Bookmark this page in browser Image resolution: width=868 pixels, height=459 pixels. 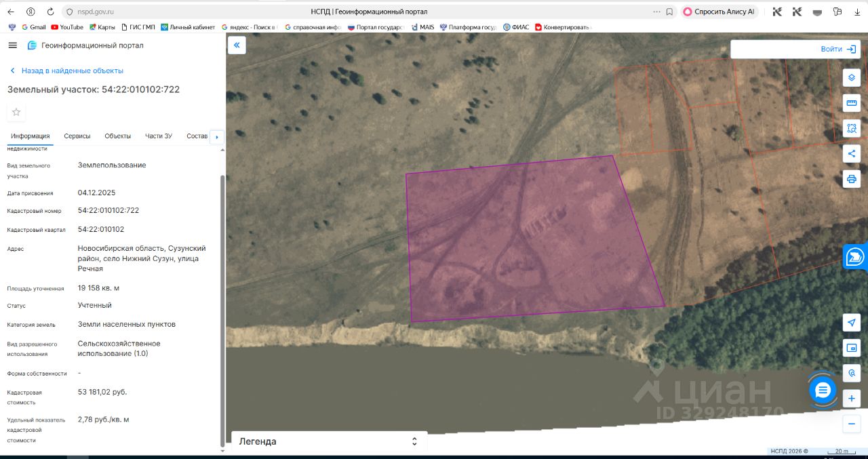tap(669, 12)
